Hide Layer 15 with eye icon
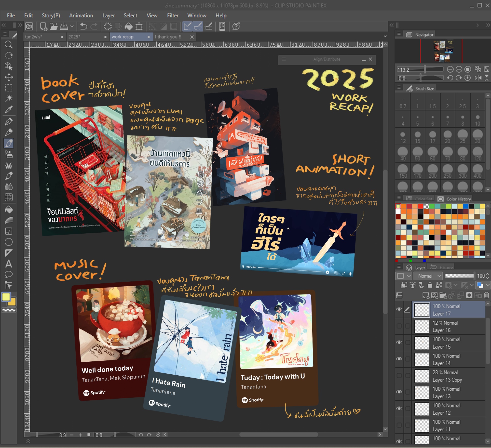 (399, 343)
